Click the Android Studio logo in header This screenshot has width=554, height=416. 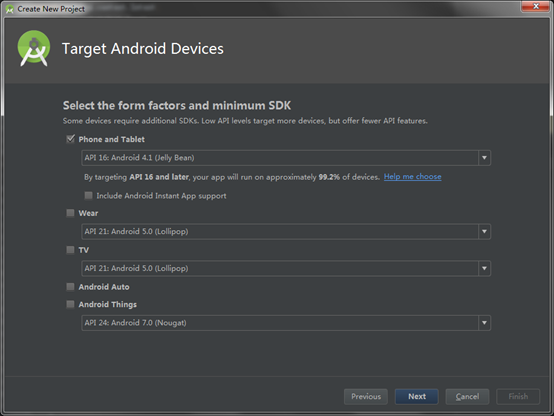point(34,48)
